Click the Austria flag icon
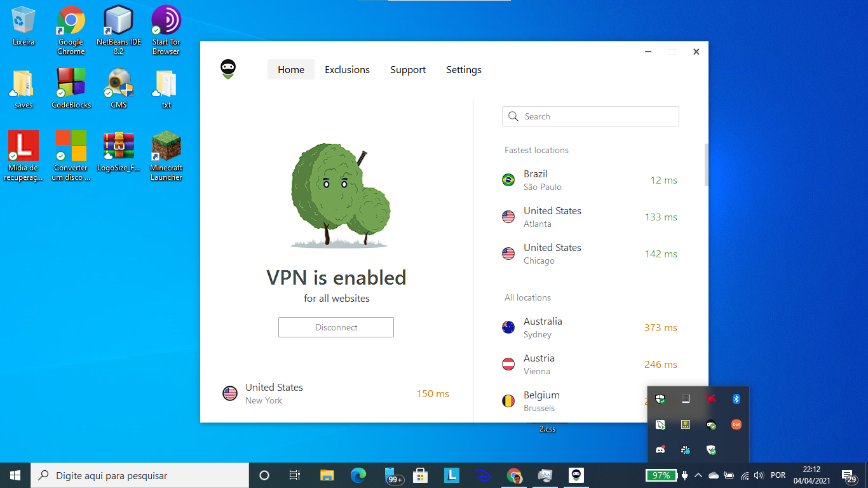 click(x=508, y=364)
